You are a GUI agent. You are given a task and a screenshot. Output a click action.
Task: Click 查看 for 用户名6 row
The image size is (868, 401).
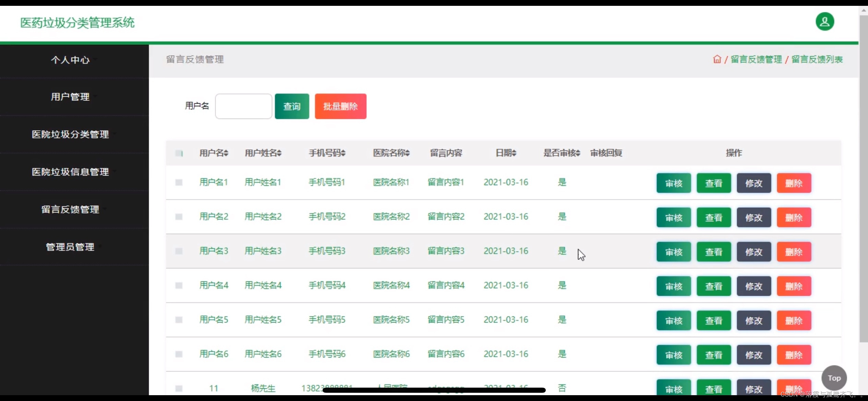[x=714, y=355]
